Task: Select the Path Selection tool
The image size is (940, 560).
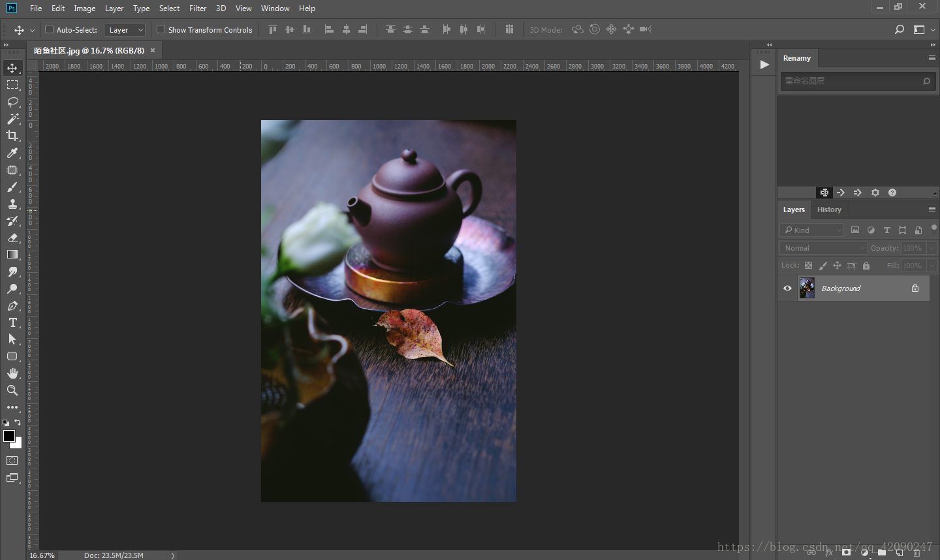Action: click(x=12, y=339)
